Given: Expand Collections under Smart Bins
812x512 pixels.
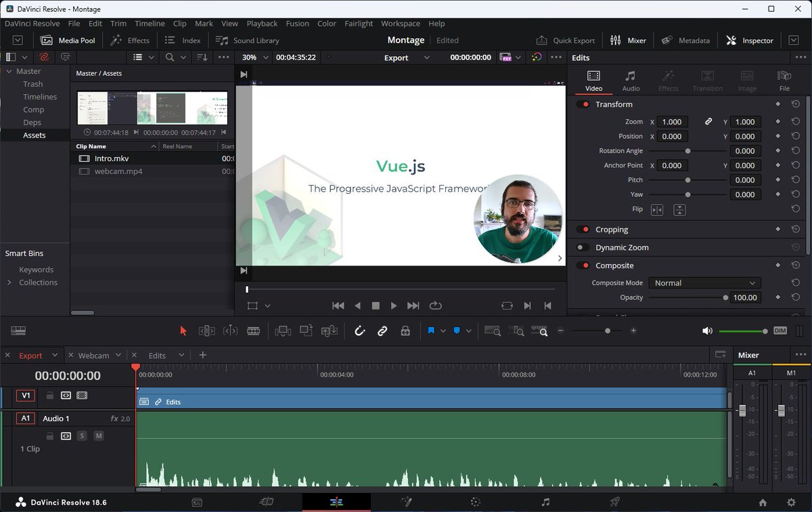Looking at the screenshot, I should [x=9, y=282].
